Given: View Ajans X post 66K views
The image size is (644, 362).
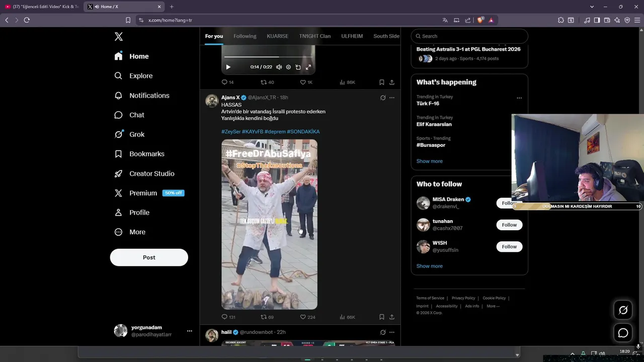Looking at the screenshot, I should [348, 317].
